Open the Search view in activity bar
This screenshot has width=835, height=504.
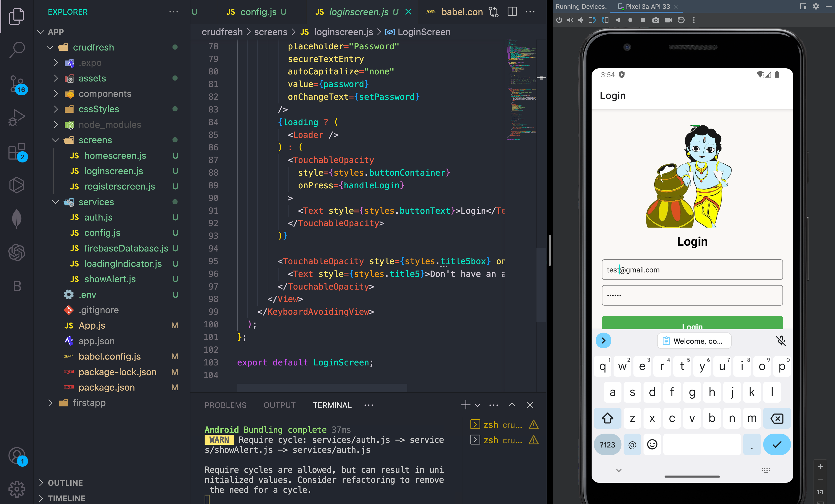point(17,50)
